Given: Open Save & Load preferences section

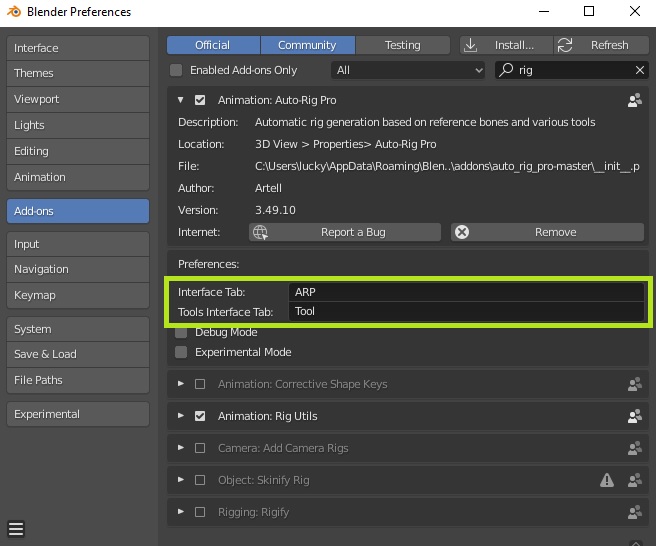Looking at the screenshot, I should click(x=78, y=354).
